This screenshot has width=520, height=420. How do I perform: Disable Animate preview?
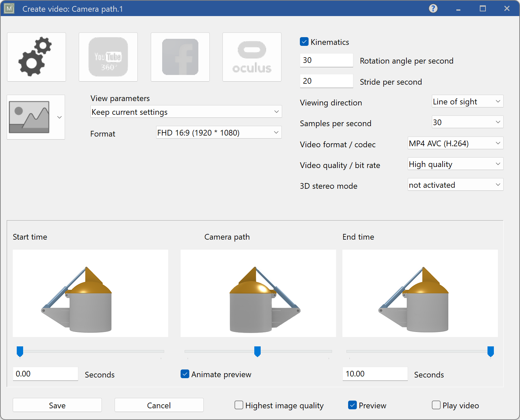pyautogui.click(x=185, y=374)
